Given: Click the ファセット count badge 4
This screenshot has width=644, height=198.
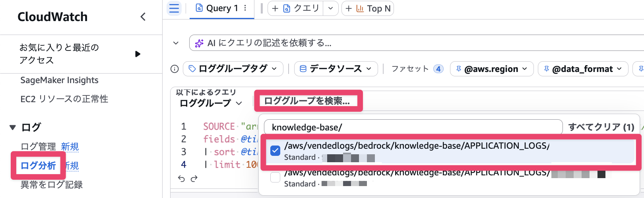Looking at the screenshot, I should (x=438, y=69).
